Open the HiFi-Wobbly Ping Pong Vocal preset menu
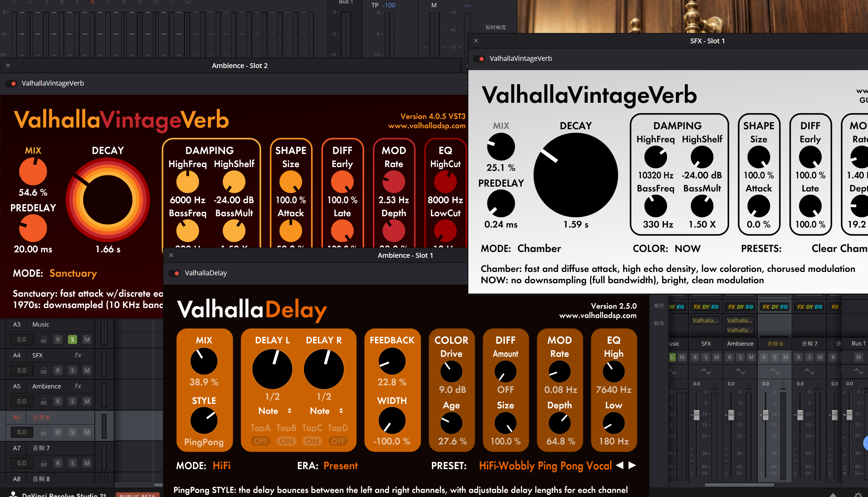 coord(545,466)
